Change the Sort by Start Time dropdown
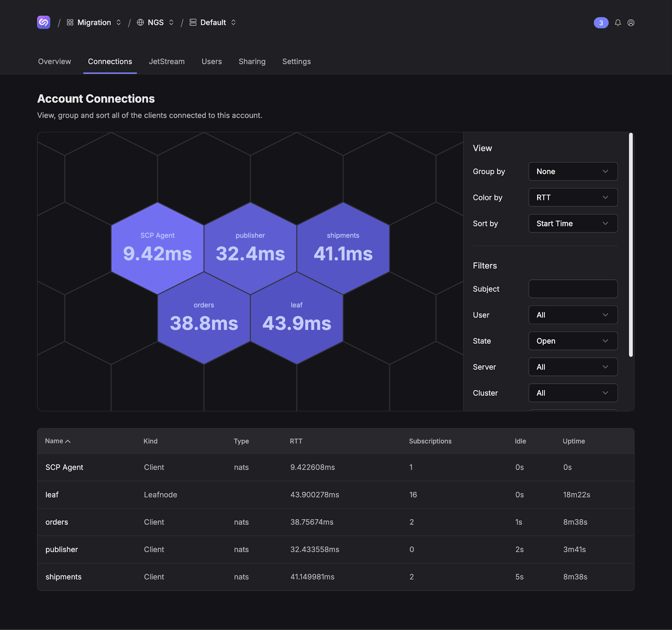This screenshot has height=630, width=672. coord(573,224)
